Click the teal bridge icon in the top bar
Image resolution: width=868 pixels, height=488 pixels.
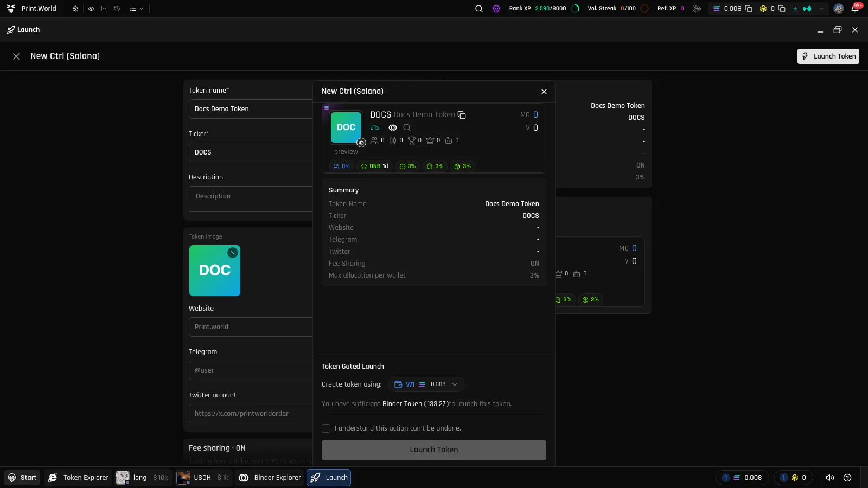pyautogui.click(x=807, y=9)
